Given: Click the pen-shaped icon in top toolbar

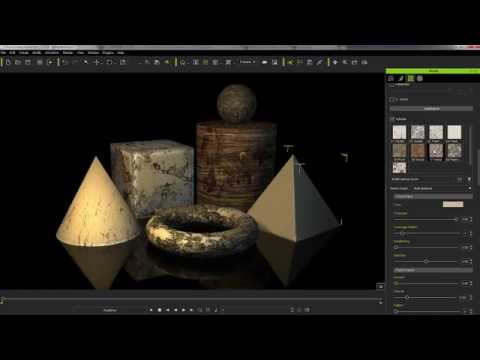Looking at the screenshot, I should 319,62.
